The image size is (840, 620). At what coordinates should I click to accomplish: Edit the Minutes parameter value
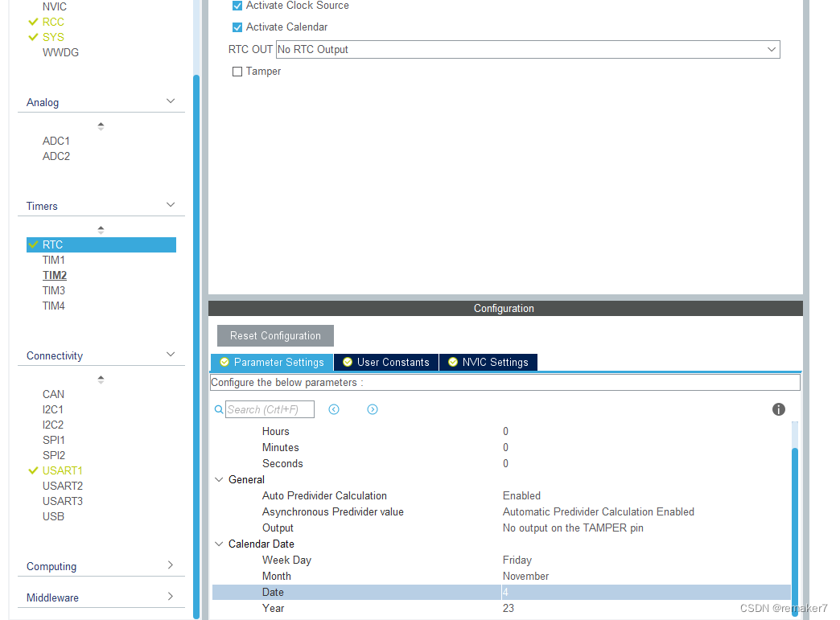(x=505, y=448)
